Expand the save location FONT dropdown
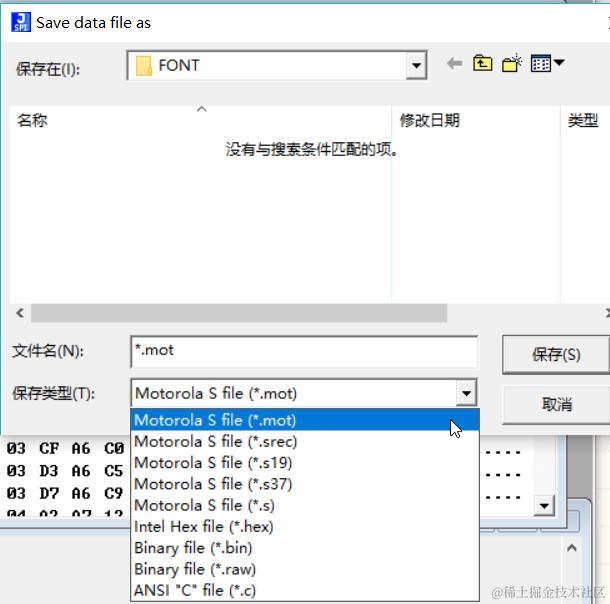Viewport: 610px width, 604px height. tap(416, 65)
